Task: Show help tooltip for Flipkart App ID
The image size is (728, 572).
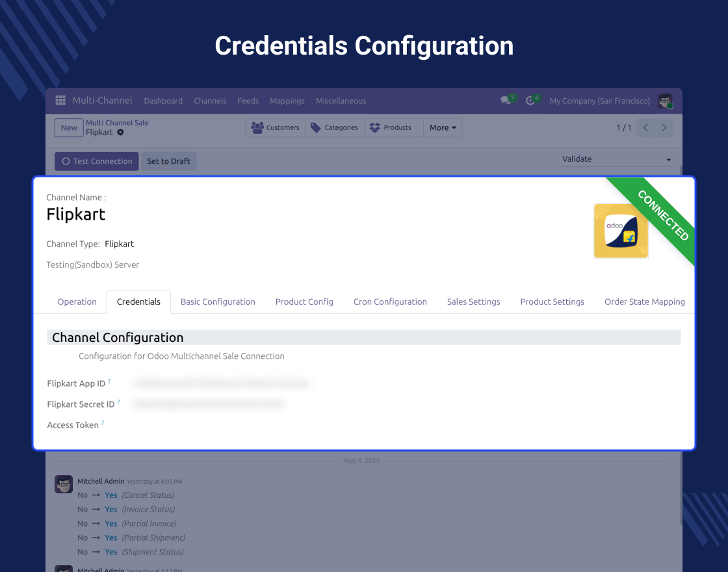Action: (110, 381)
